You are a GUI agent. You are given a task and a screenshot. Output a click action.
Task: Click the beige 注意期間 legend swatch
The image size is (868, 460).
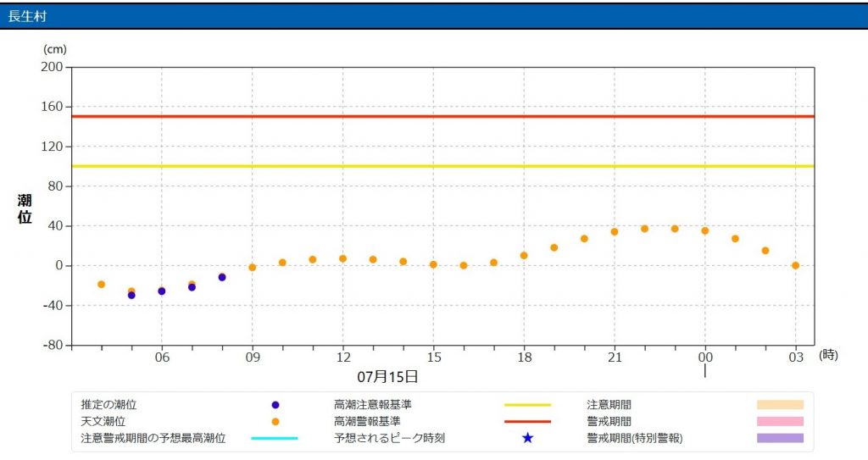pos(781,405)
